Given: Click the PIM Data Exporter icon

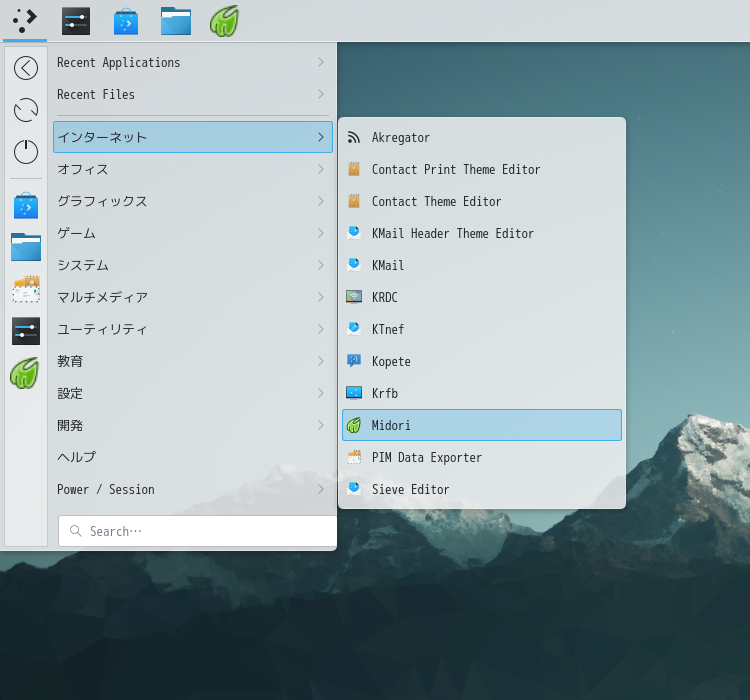Looking at the screenshot, I should 354,457.
